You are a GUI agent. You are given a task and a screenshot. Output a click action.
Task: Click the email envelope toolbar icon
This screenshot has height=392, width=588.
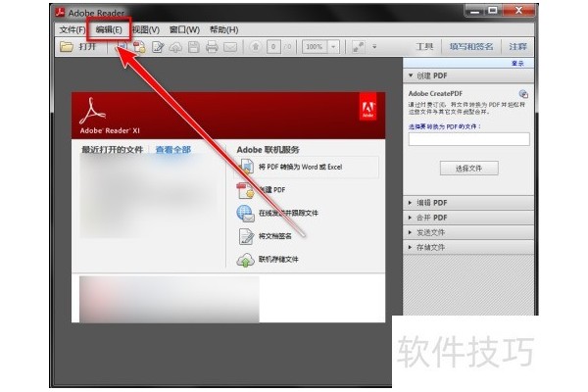coord(230,47)
